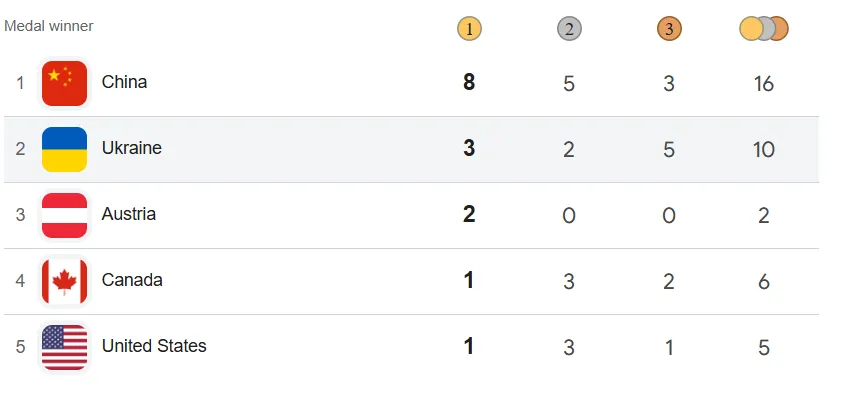Click the bronze medal column icon
Screen dimensions: 843x403
click(669, 29)
